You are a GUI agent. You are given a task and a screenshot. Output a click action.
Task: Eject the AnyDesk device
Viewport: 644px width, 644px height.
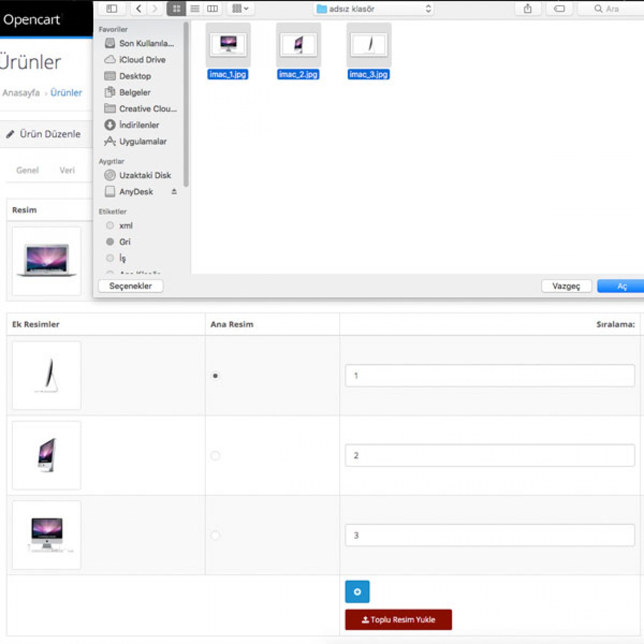tap(174, 192)
